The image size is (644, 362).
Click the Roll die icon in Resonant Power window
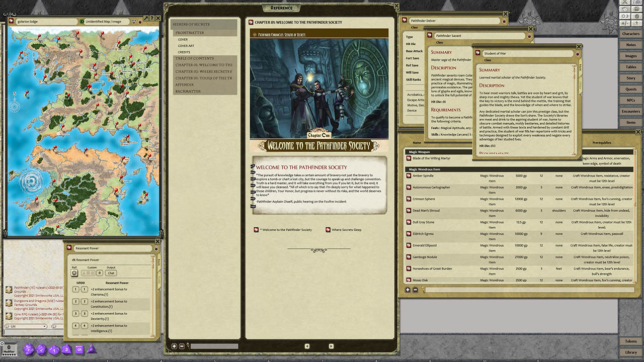click(74, 273)
